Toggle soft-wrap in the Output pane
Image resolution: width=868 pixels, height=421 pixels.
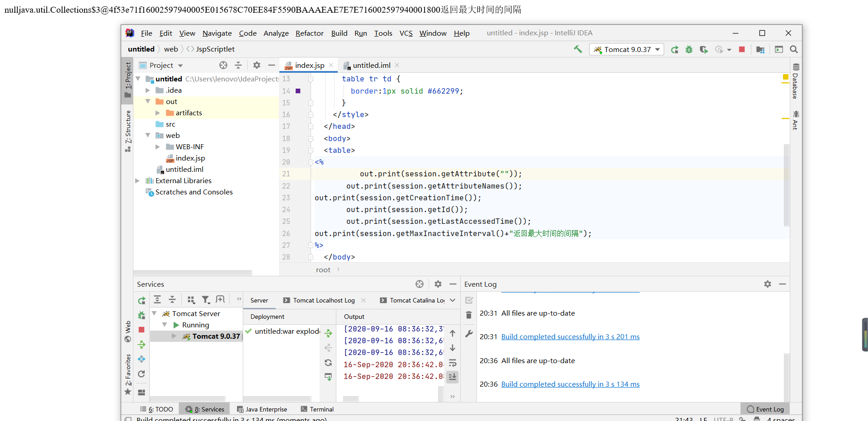pos(453,363)
